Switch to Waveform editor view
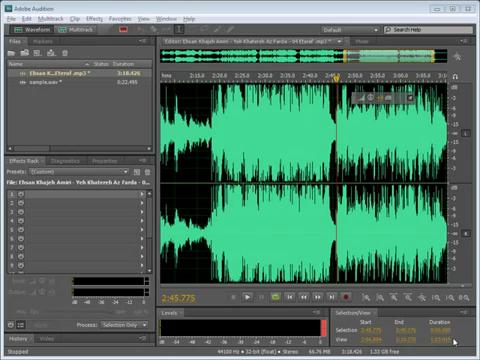Screen dimensions: 480x360 pyautogui.click(x=32, y=30)
